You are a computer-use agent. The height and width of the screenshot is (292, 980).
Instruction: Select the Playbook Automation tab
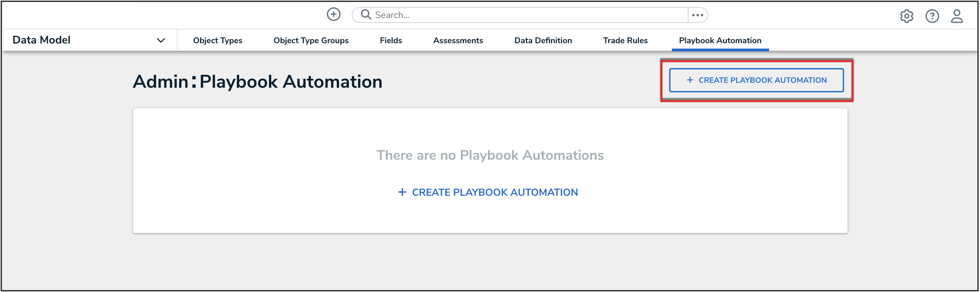click(720, 41)
